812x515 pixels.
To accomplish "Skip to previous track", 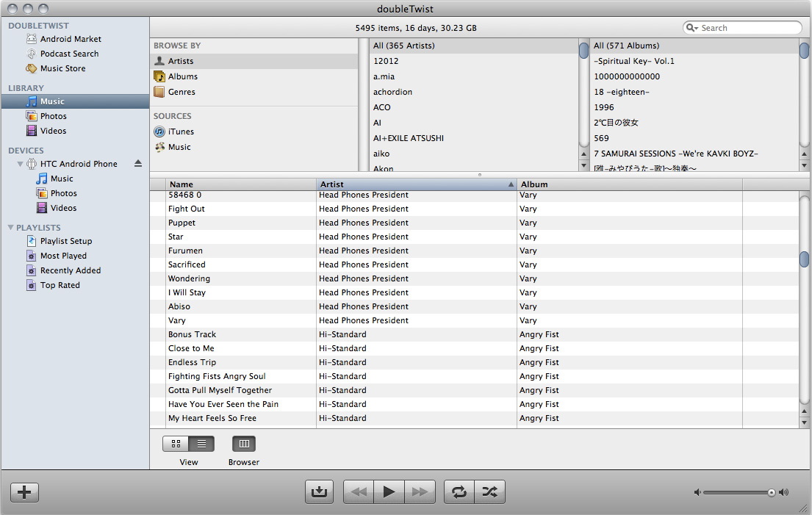I will point(359,491).
